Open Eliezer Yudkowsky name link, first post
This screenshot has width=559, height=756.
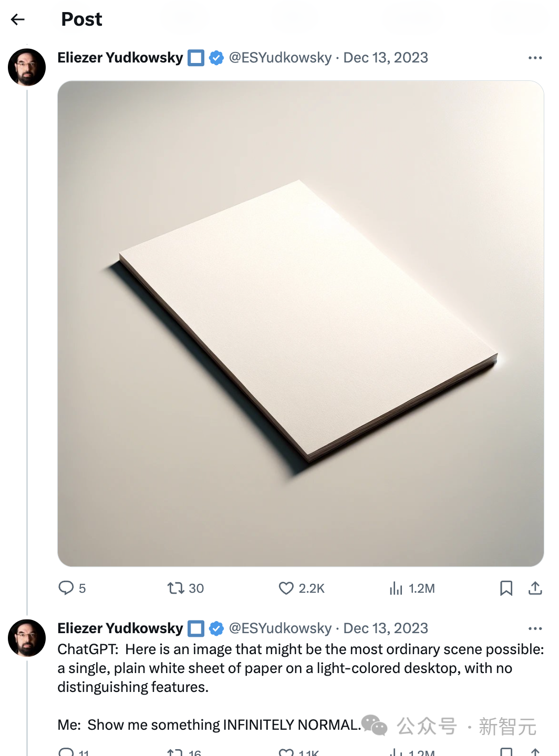120,58
